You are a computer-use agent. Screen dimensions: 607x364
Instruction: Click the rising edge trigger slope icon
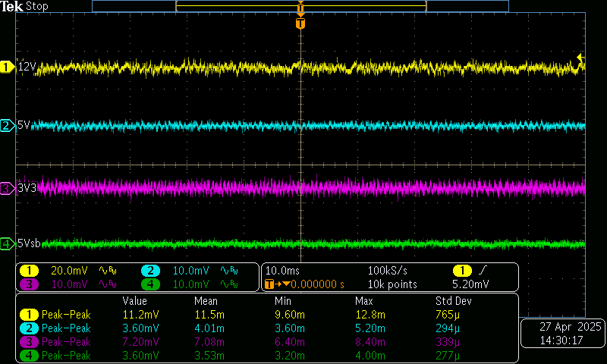[483, 270]
